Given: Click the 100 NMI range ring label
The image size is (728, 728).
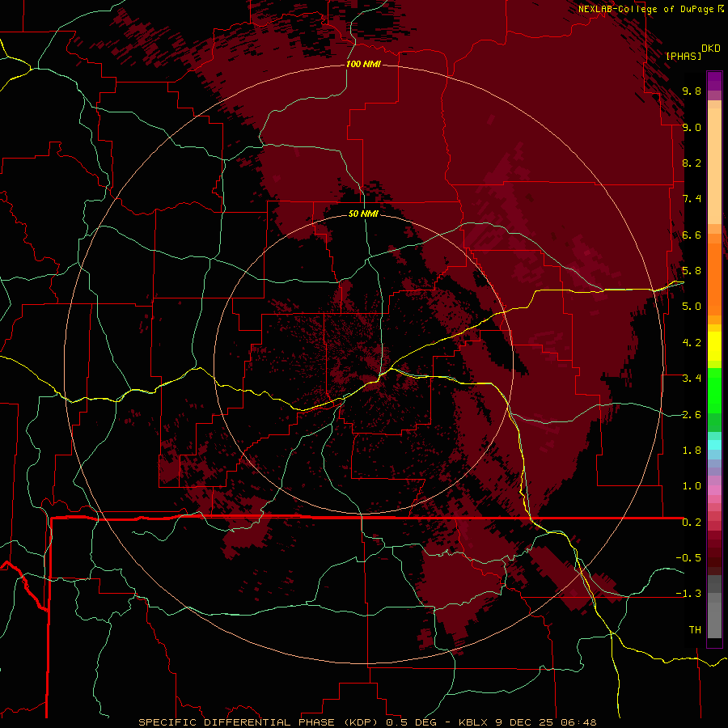Looking at the screenshot, I should (x=363, y=64).
